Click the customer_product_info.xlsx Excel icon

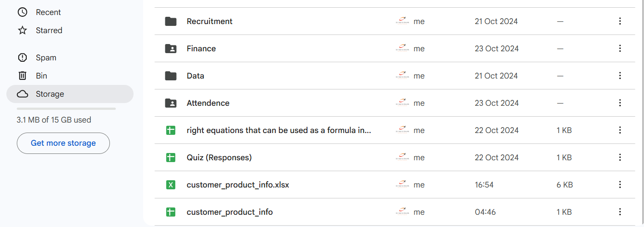coord(171,185)
